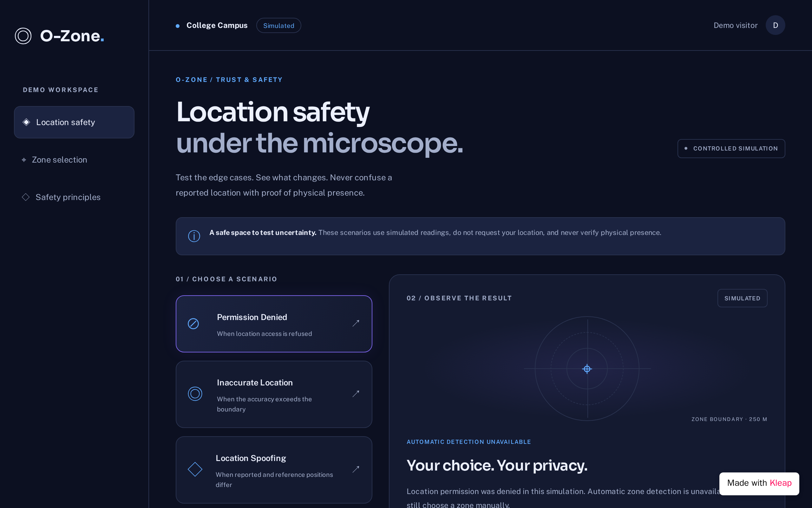
Task: Select the Permission Denied scenario card
Action: point(274,324)
